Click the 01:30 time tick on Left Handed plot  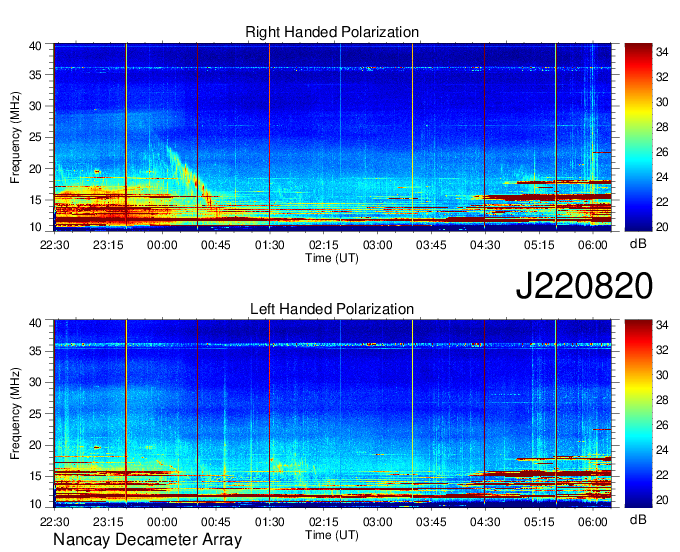coord(270,522)
